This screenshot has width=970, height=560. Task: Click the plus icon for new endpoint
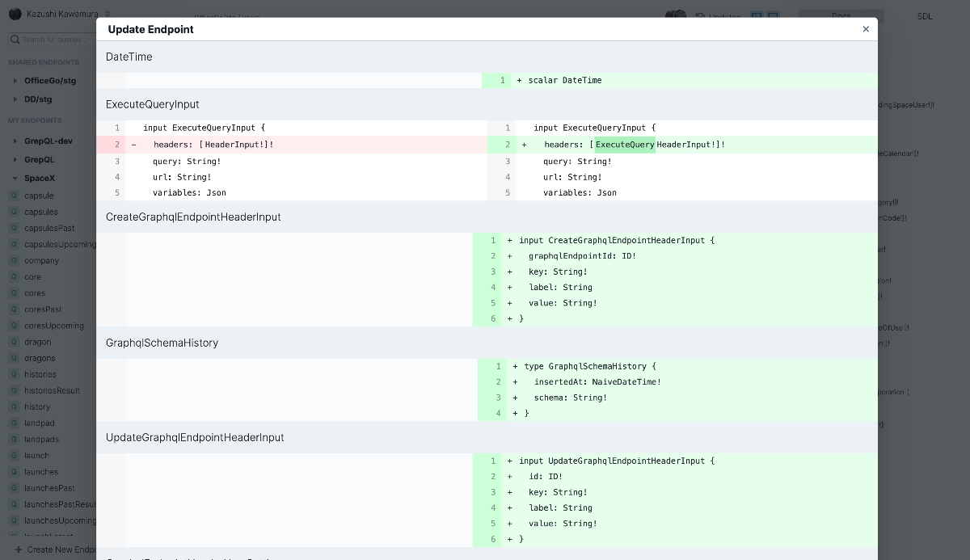click(18, 549)
